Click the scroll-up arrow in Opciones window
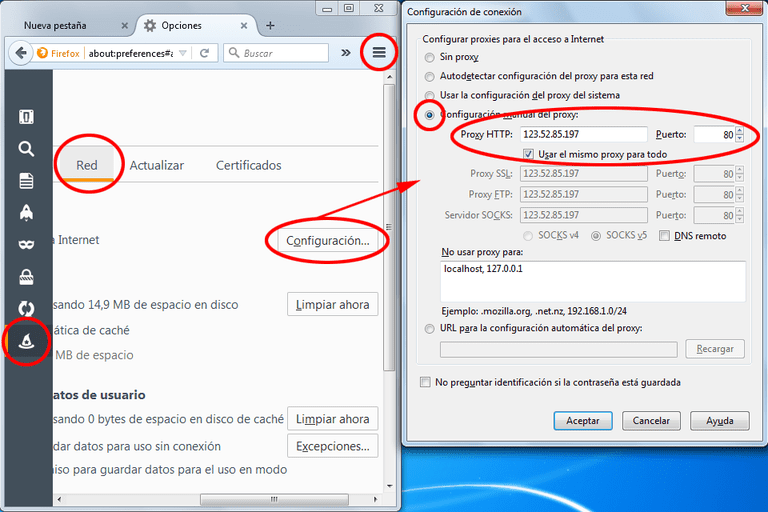 [x=389, y=77]
